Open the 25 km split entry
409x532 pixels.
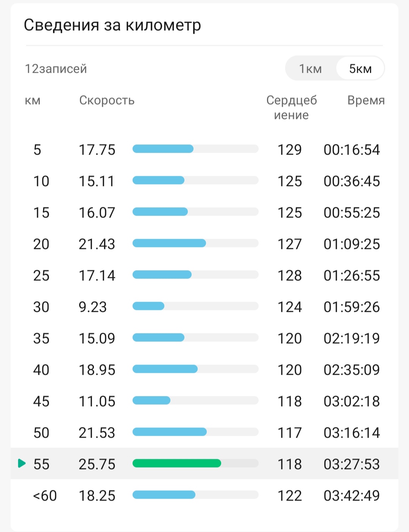204,275
